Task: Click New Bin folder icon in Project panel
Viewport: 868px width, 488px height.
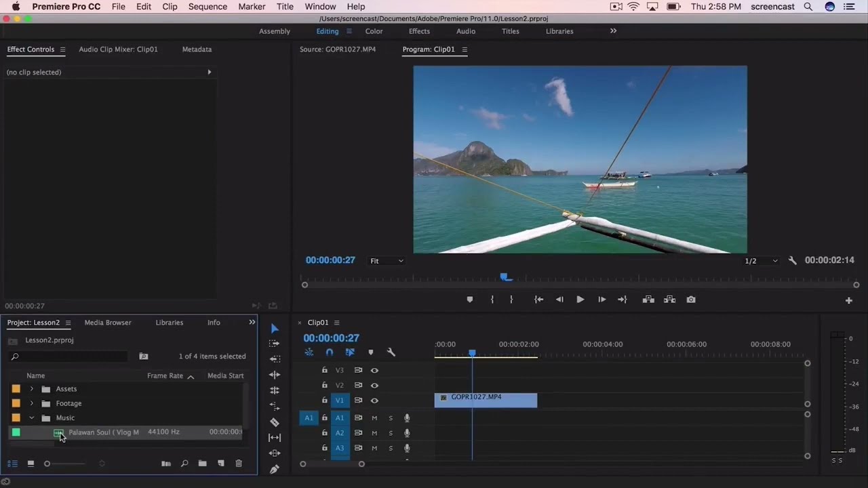Action: pyautogui.click(x=202, y=464)
